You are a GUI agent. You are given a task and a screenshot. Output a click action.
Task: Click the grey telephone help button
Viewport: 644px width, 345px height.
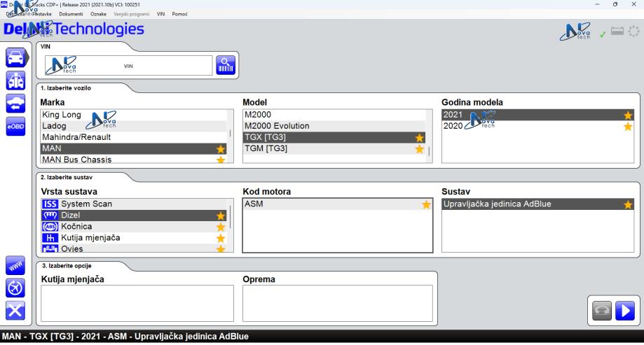point(602,311)
